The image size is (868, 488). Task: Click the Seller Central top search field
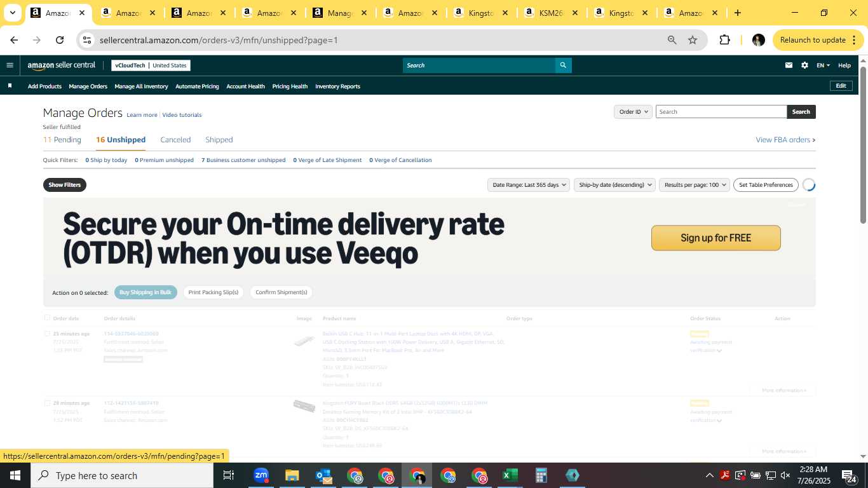click(x=479, y=65)
